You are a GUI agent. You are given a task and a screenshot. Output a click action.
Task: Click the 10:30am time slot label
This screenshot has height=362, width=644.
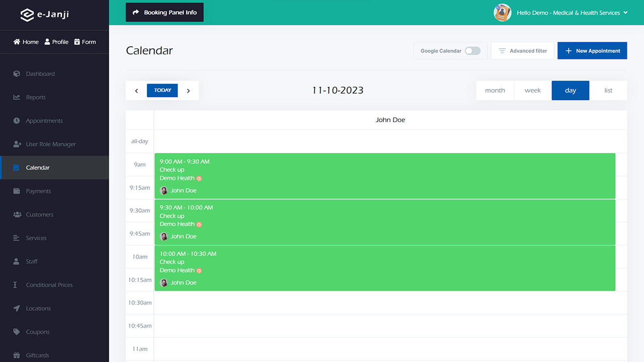(140, 303)
